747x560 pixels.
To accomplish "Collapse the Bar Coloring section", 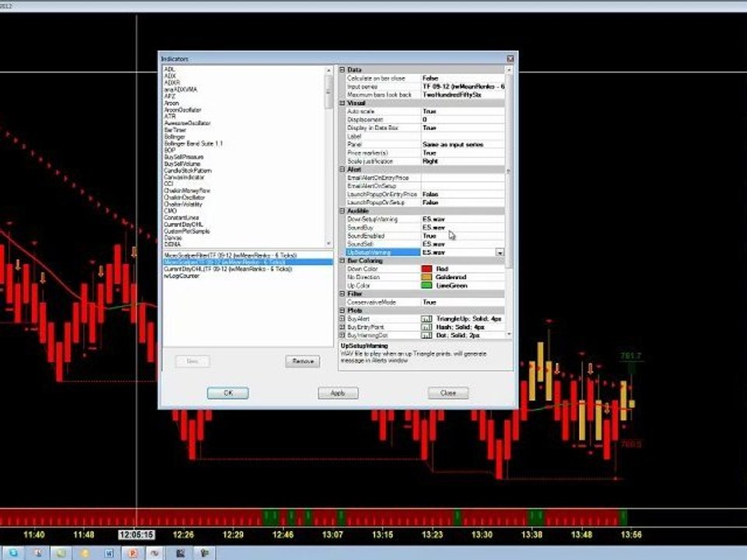I will 342,261.
